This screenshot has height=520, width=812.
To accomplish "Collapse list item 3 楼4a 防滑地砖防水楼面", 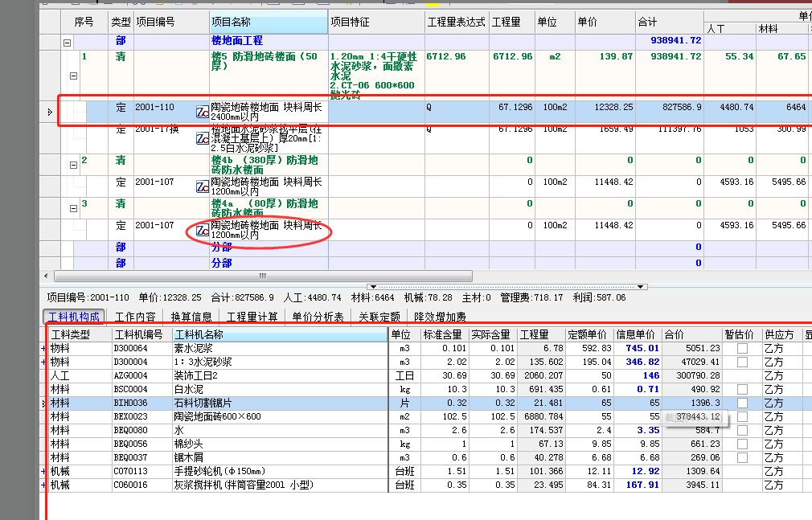I will coord(73,208).
